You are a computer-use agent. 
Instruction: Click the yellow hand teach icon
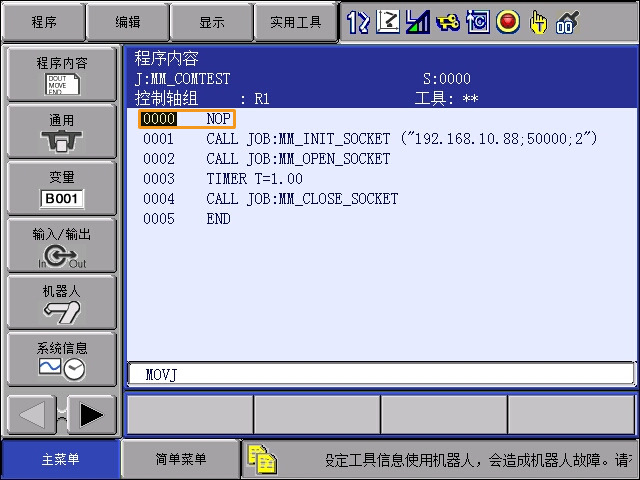[538, 22]
